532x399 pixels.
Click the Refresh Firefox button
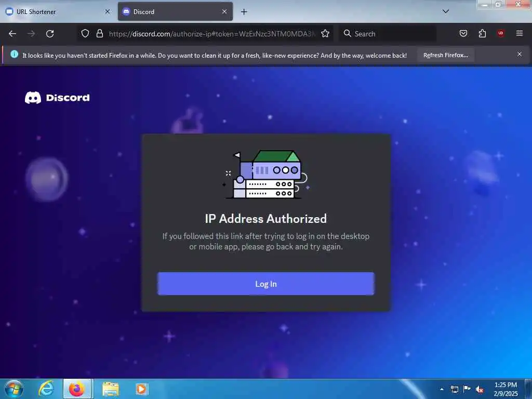(x=445, y=55)
